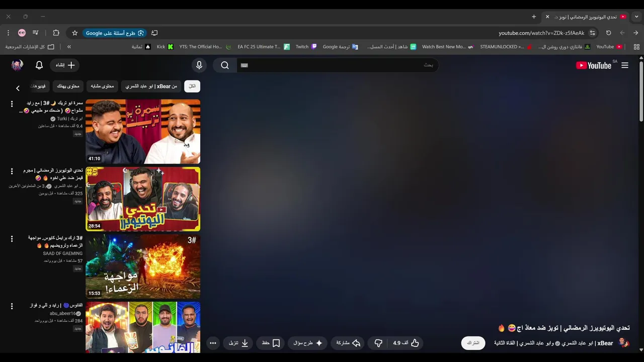
Task: Click the search magnifier button
Action: pyautogui.click(x=225, y=65)
